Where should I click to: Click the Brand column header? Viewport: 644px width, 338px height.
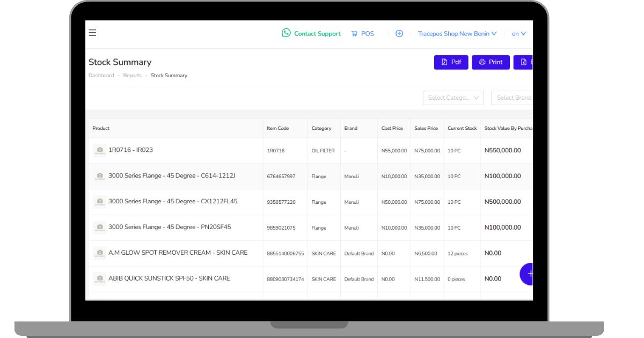click(350, 128)
